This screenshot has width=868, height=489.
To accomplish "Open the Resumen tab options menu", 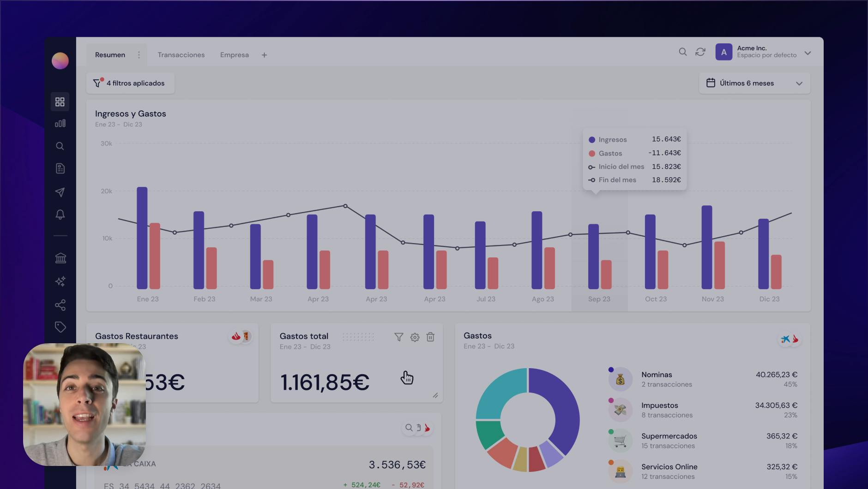I will coord(139,55).
